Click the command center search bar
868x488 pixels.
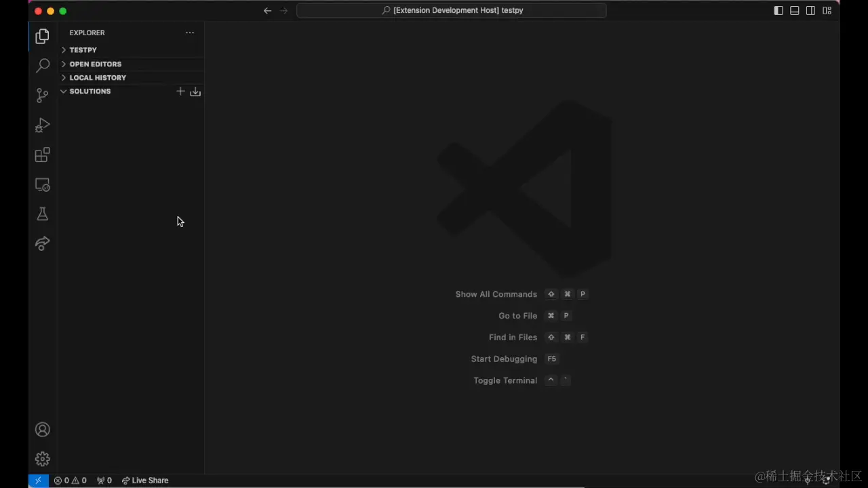click(x=452, y=10)
